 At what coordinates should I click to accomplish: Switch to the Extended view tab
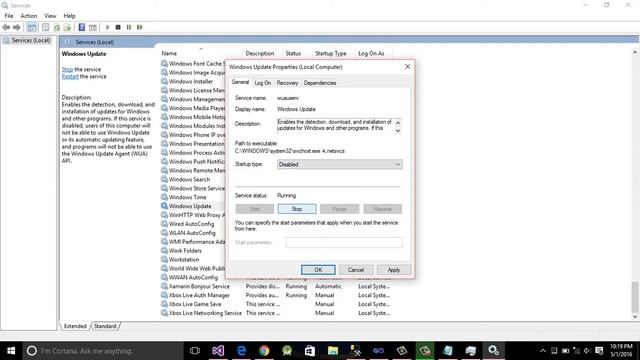coord(75,326)
